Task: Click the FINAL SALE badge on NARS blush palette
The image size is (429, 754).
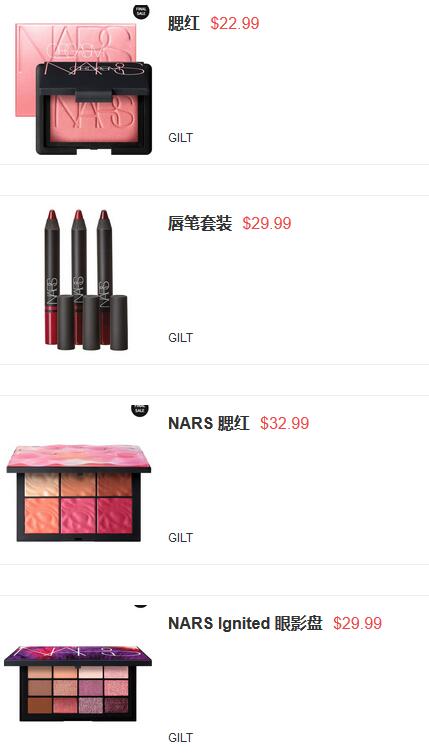Action: pos(139,410)
